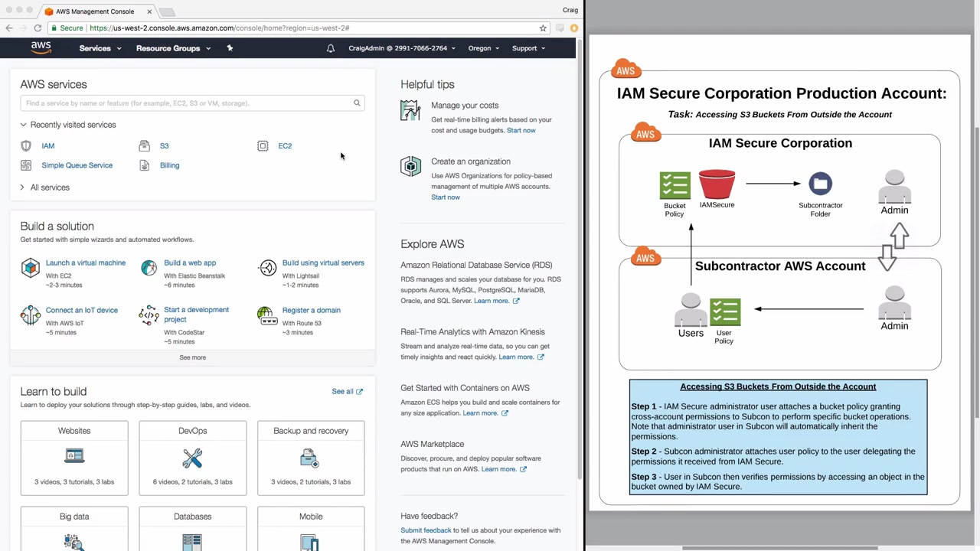
Task: Open the notifications bell
Action: [x=331, y=48]
